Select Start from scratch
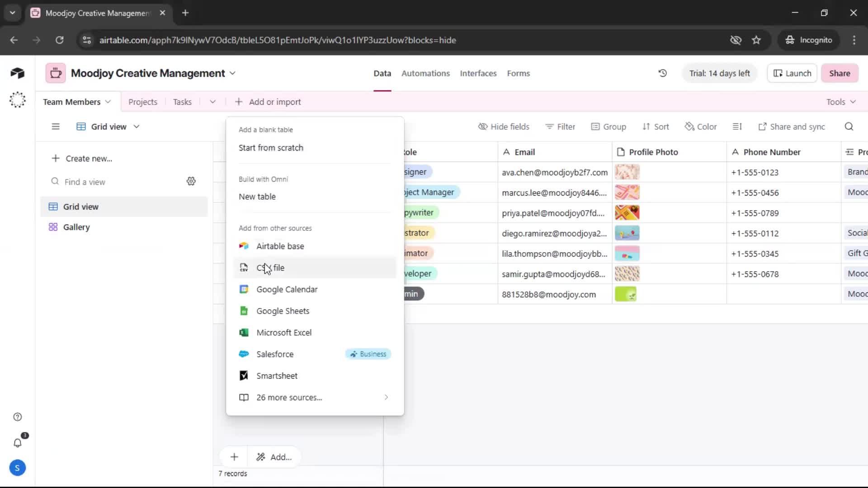Viewport: 868px width, 488px height. click(315, 148)
